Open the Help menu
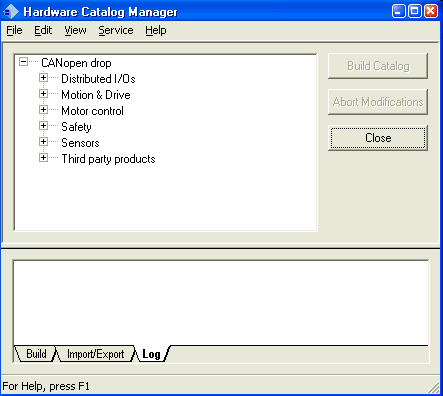This screenshot has height=396, width=443. click(156, 30)
